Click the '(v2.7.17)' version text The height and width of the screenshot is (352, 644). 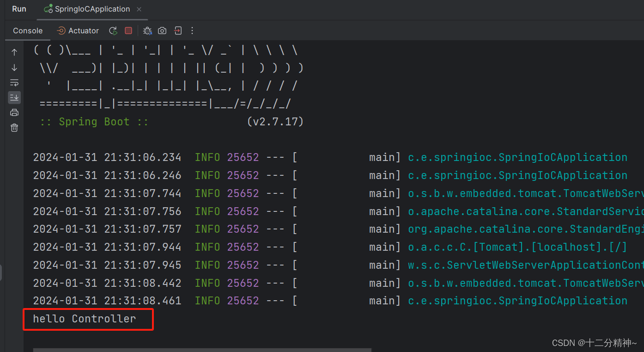(275, 122)
